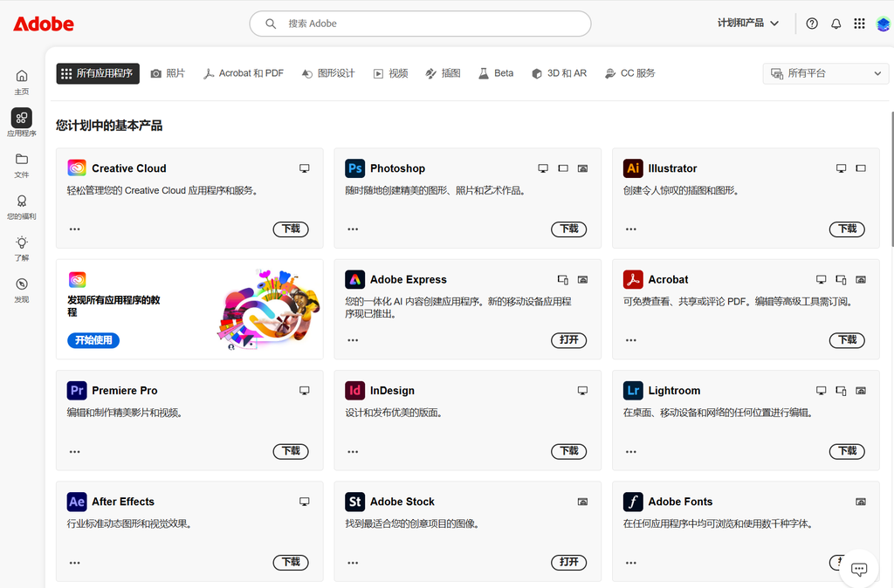The height and width of the screenshot is (588, 894).
Task: Open more options on Premiere Pro card
Action: pyautogui.click(x=75, y=451)
